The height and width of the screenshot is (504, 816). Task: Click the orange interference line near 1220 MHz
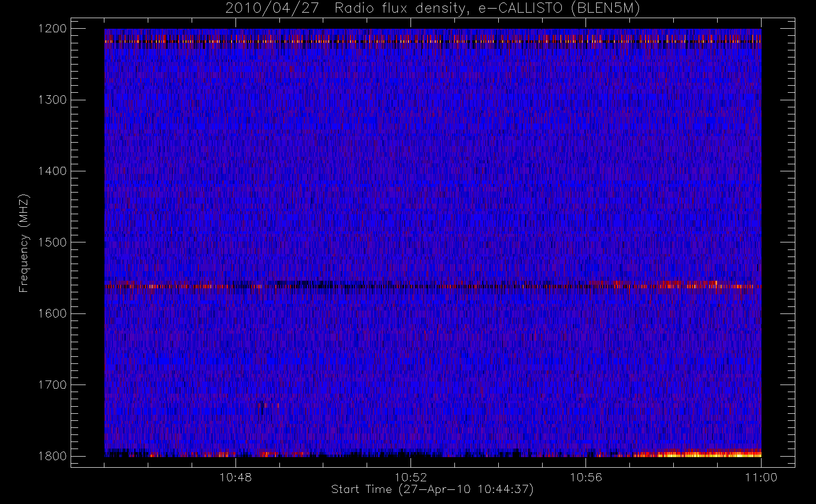(x=433, y=42)
